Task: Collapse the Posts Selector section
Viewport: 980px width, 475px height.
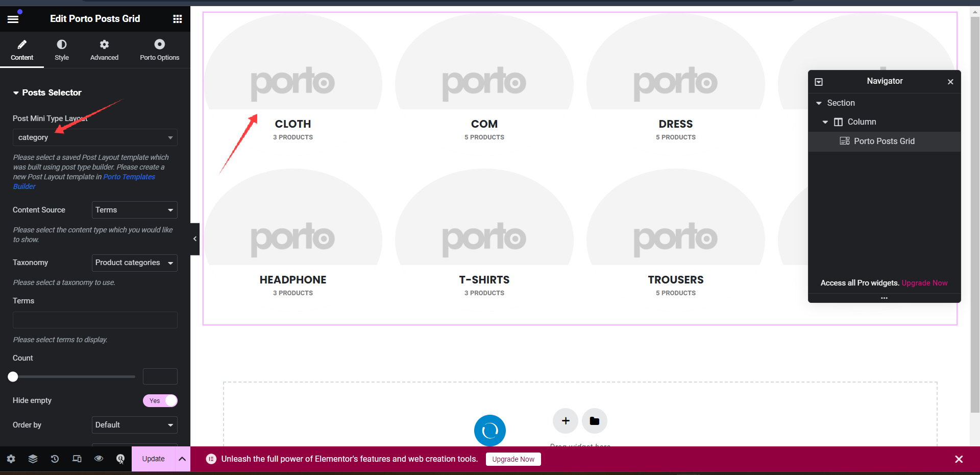Action: [47, 92]
